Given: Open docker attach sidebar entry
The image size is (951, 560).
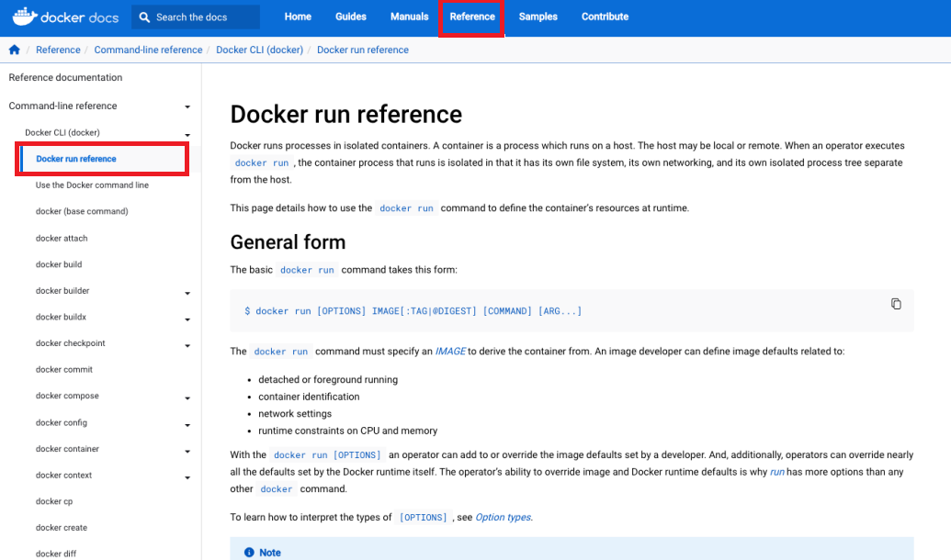Looking at the screenshot, I should (x=62, y=238).
